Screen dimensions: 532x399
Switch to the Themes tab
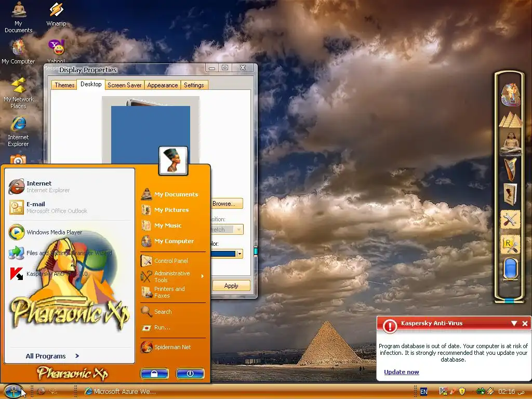click(64, 85)
